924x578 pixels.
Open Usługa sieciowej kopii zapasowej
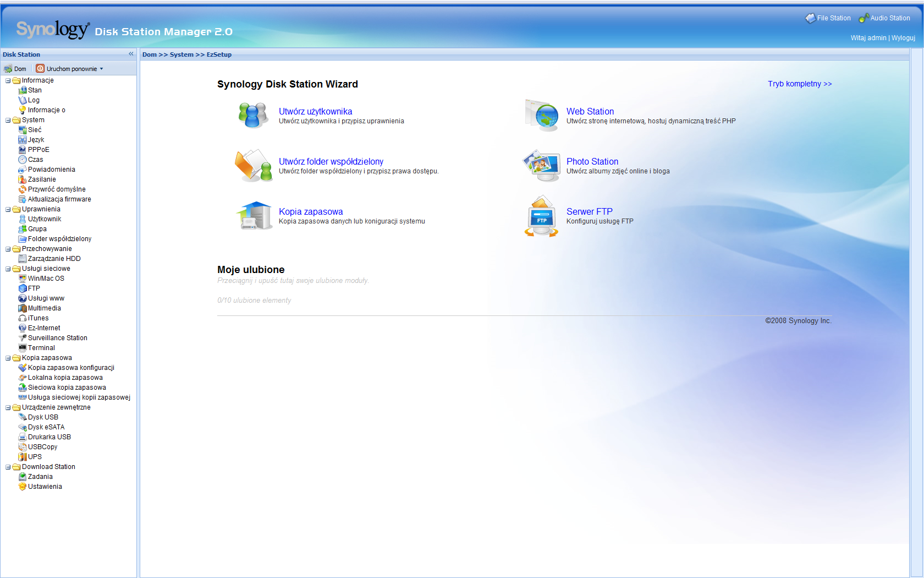pyautogui.click(x=79, y=397)
